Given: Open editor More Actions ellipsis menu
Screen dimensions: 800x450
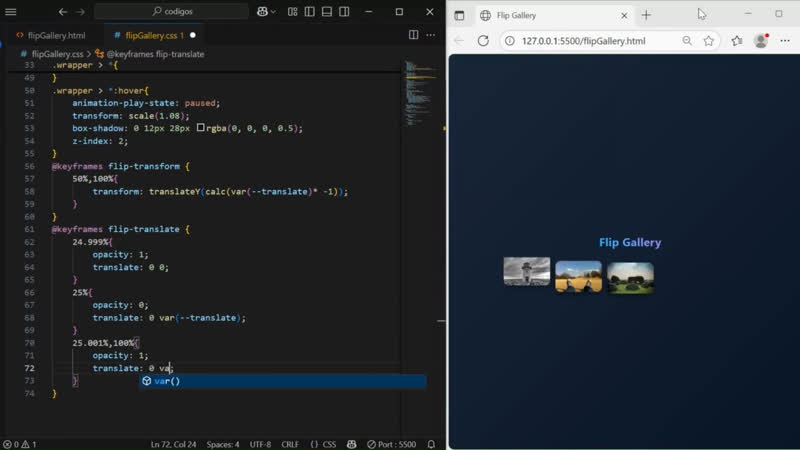Looking at the screenshot, I should tap(432, 35).
